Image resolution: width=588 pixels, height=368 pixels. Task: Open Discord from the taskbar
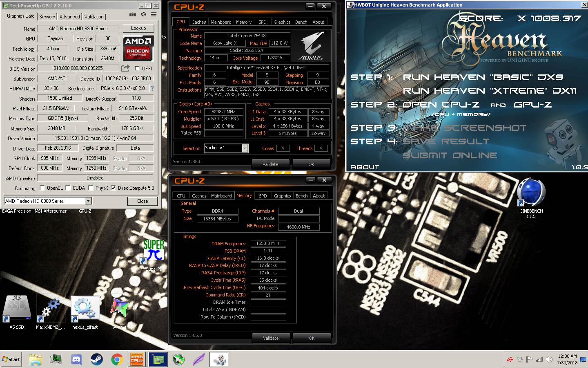click(x=76, y=359)
